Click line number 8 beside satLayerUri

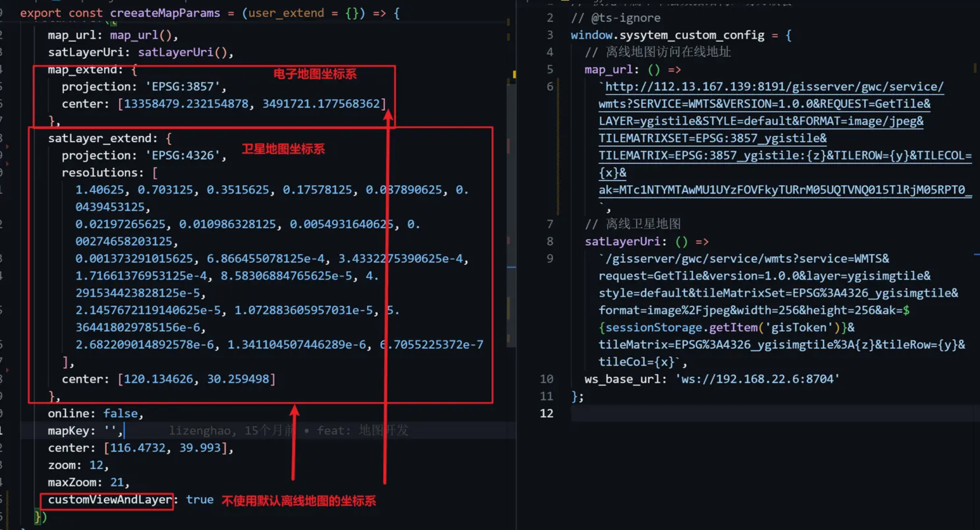click(x=550, y=241)
